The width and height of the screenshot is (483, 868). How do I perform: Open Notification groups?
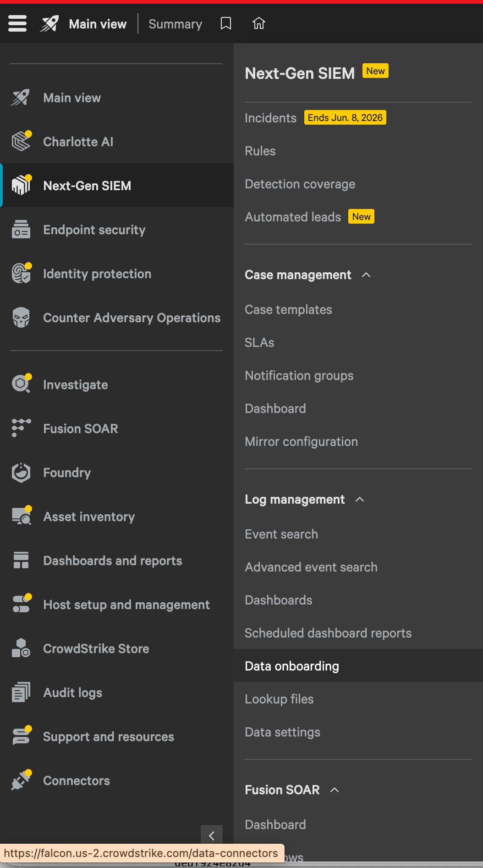299,375
